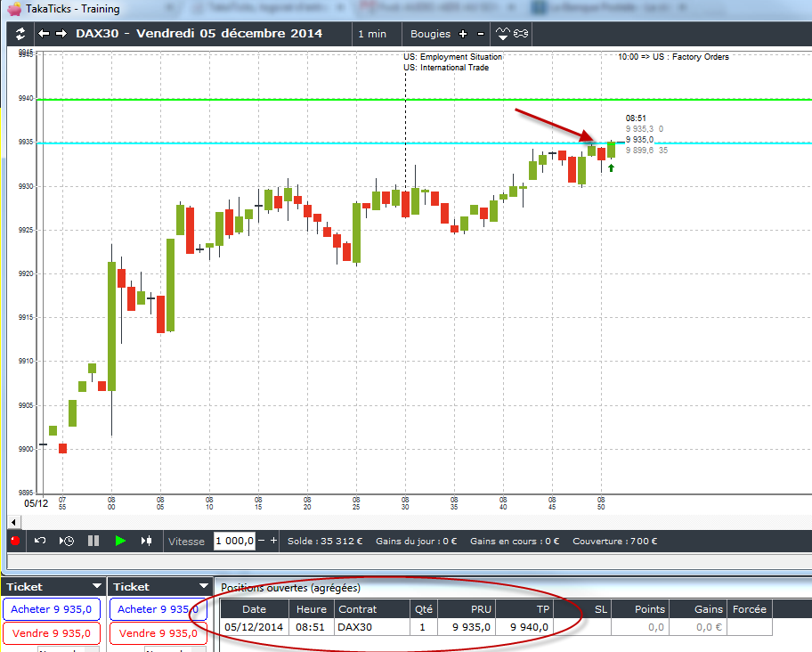Click first Vendre 9 935,0 button
This screenshot has height=652, width=812.
tap(52, 632)
